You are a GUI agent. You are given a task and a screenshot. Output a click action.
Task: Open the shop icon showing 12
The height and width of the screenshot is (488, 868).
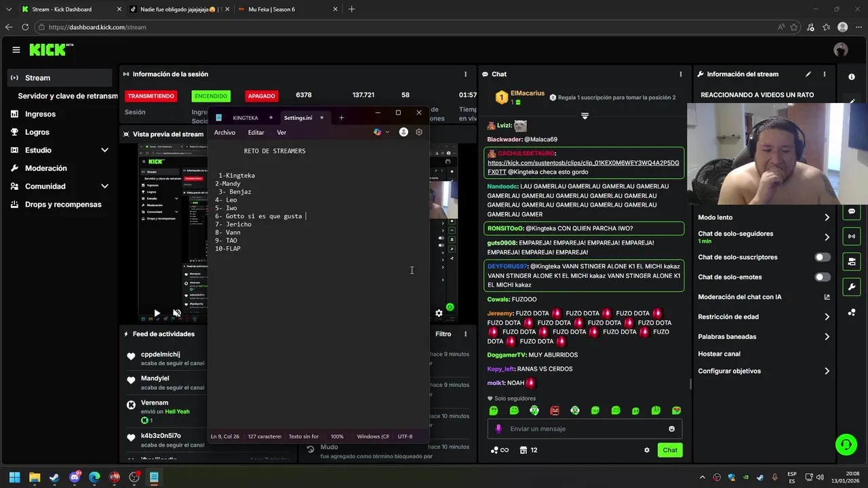(529, 450)
